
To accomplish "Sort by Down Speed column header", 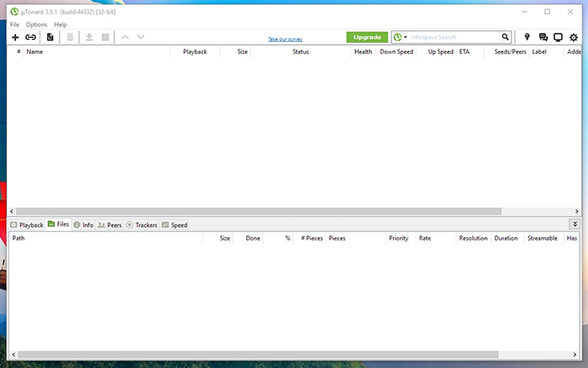I will pos(396,52).
